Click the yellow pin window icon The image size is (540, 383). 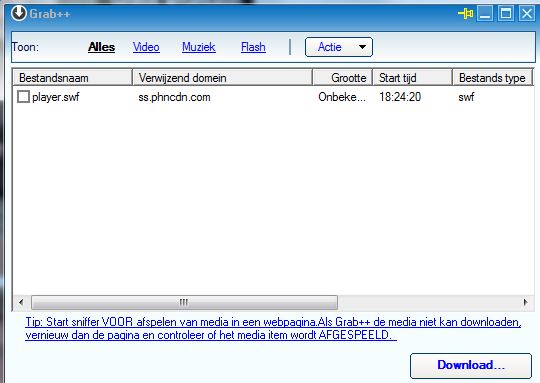click(x=466, y=14)
